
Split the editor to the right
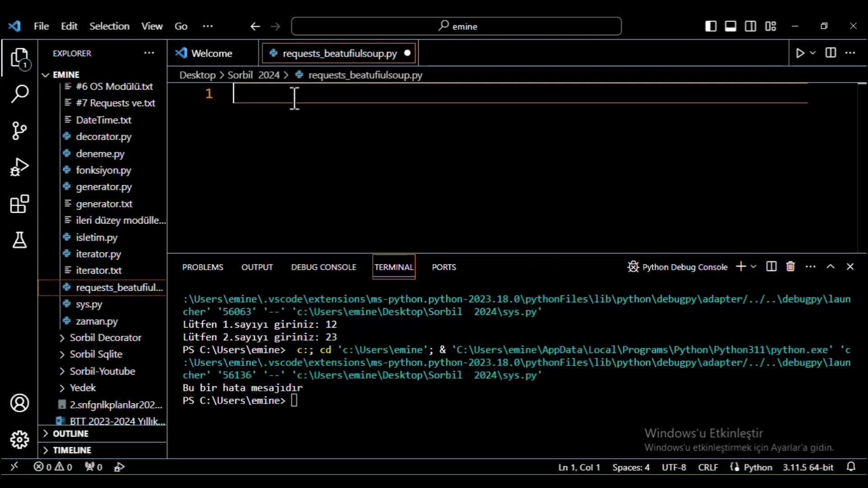point(830,53)
